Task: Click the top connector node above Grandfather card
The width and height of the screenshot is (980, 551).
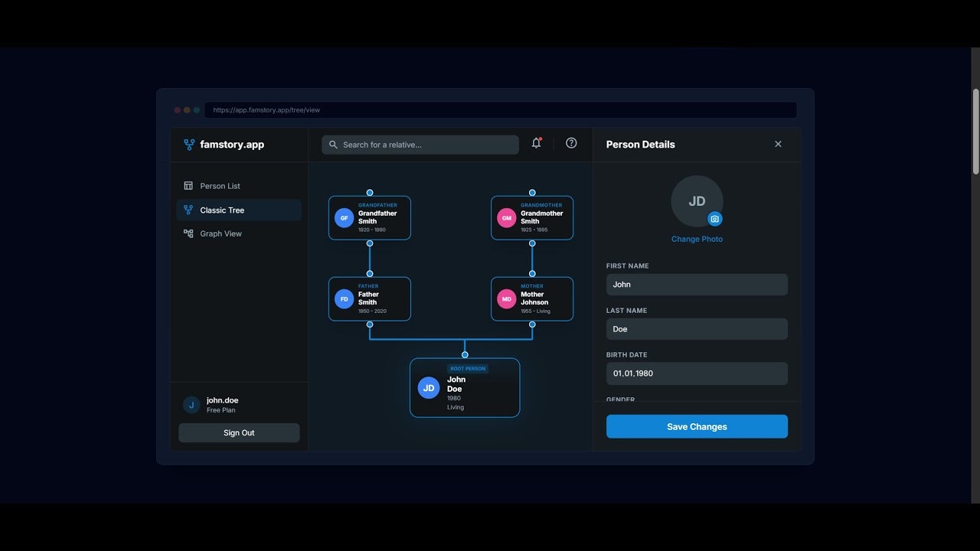Action: (x=370, y=193)
